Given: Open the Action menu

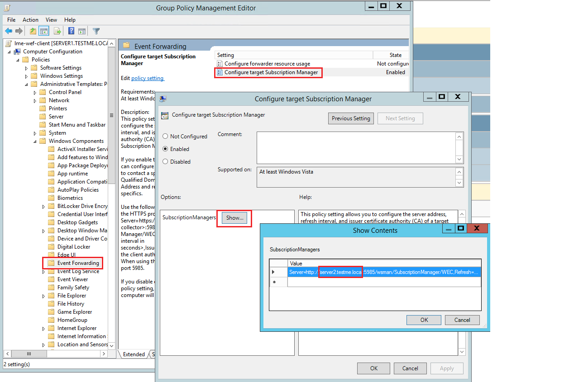Looking at the screenshot, I should [x=30, y=19].
